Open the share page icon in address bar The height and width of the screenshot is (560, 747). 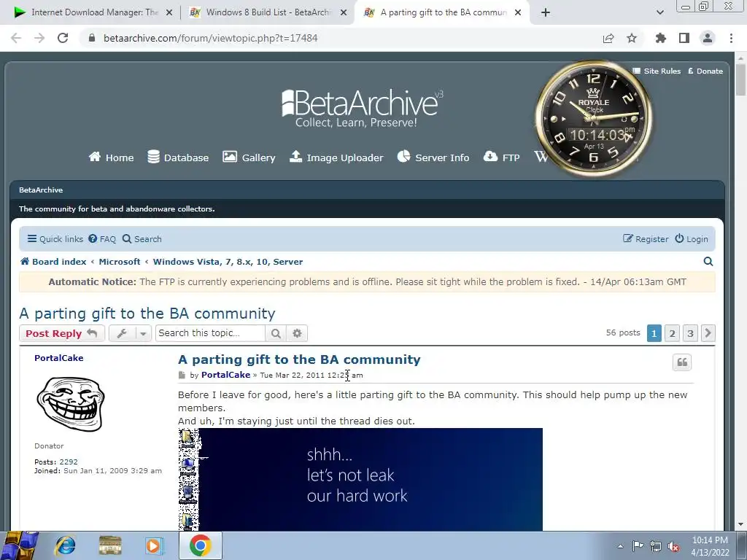(x=608, y=38)
